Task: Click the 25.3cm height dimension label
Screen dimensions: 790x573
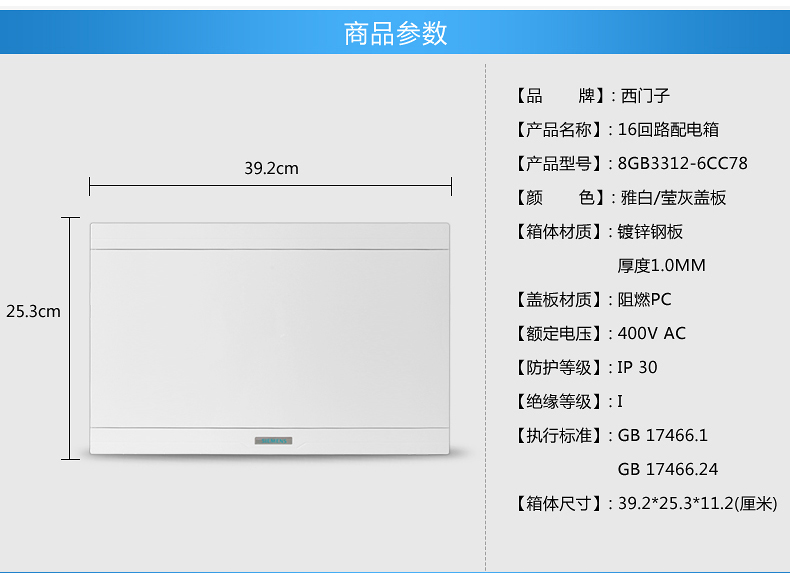Action: pyautogui.click(x=33, y=311)
